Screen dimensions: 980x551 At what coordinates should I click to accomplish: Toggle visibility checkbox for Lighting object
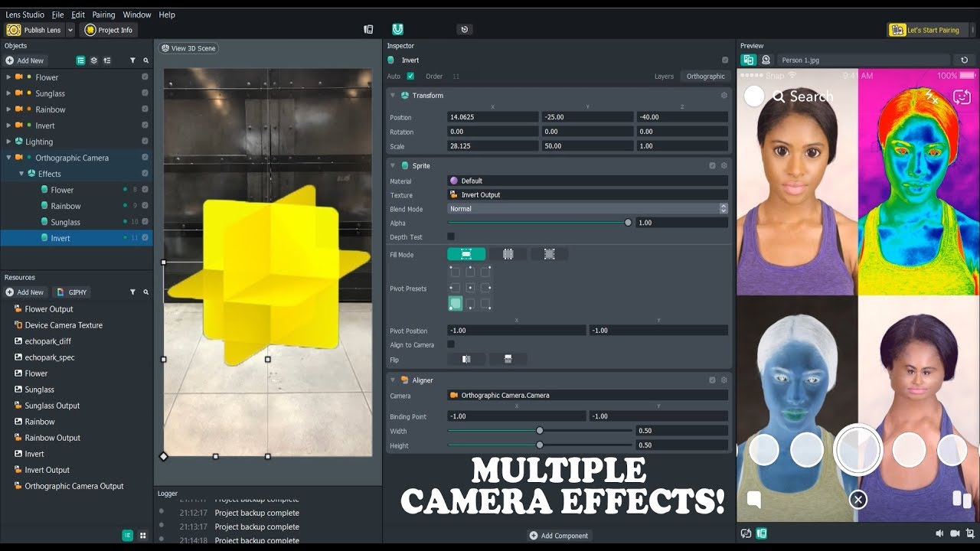(x=145, y=142)
